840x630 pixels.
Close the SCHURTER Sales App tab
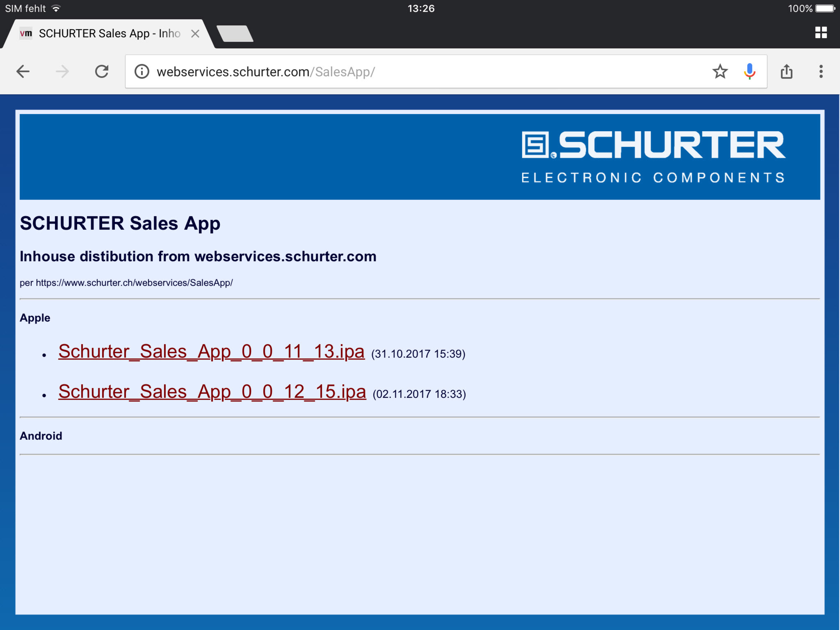point(195,33)
